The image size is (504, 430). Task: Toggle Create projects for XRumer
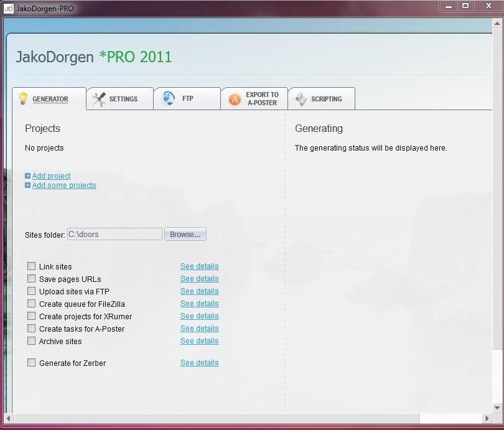point(31,316)
